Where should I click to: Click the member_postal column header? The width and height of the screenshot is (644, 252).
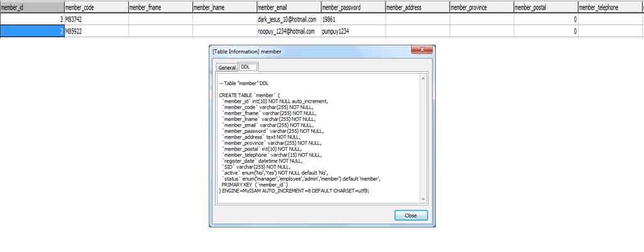pyautogui.click(x=546, y=8)
